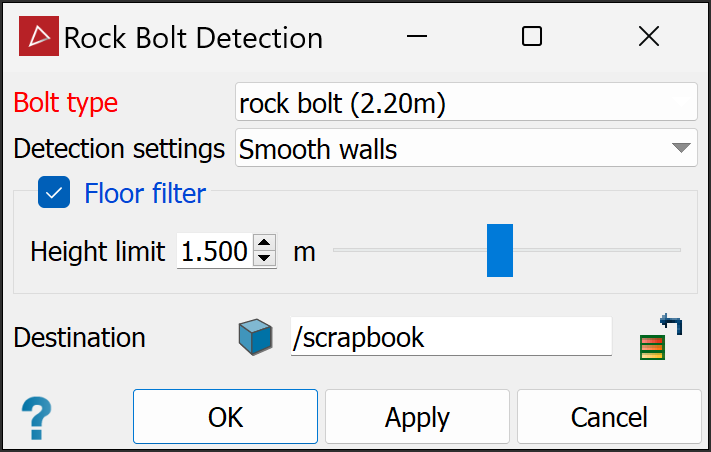The width and height of the screenshot is (711, 452).
Task: Click the Rock Bolt Detection app logo icon
Action: pos(40,38)
